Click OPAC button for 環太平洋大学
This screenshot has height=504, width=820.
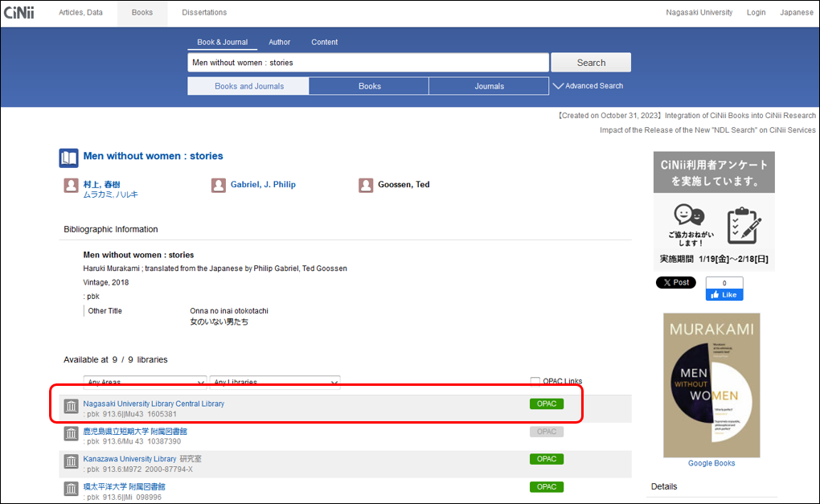(x=547, y=487)
